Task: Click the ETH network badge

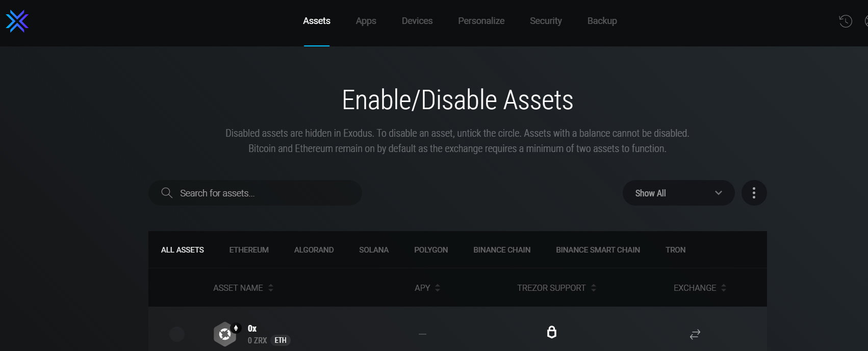Action: [280, 340]
